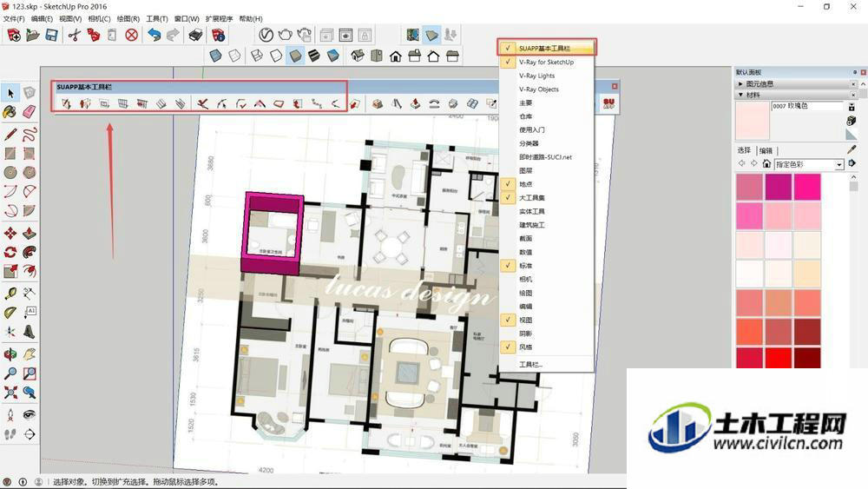Screen dimensions: 868x489
Task: Click the Save floppy disk icon
Action: coord(51,36)
